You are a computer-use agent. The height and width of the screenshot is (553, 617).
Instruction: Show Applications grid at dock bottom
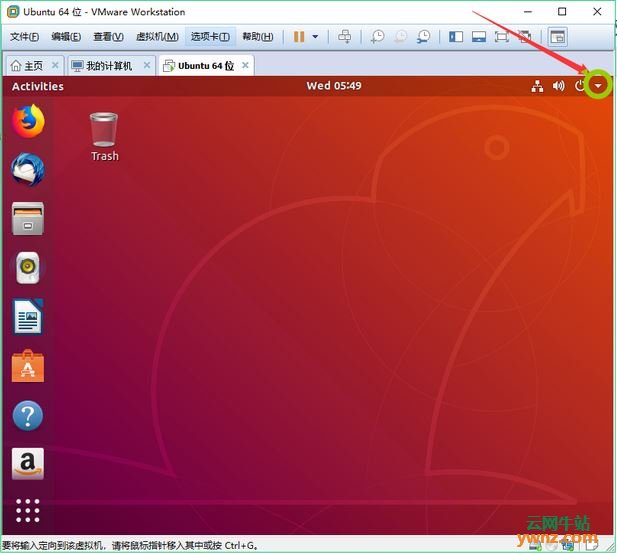pos(28,512)
